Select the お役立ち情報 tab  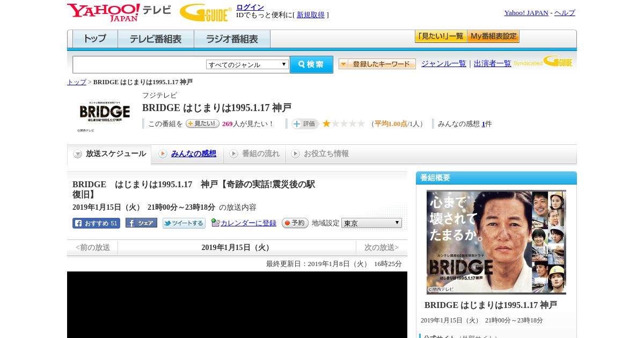320,154
